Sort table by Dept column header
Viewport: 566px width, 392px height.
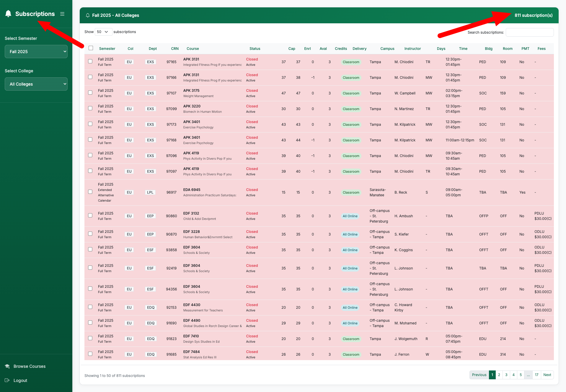point(153,49)
